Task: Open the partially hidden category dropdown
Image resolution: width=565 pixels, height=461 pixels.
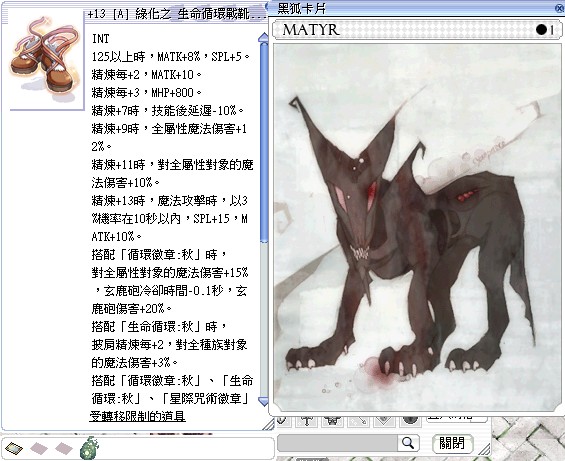Action: coord(457,419)
